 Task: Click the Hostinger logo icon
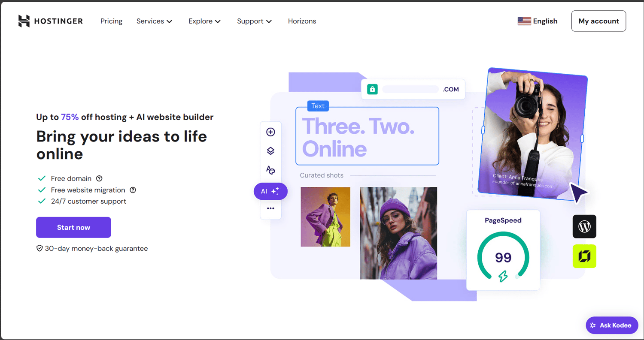24,21
